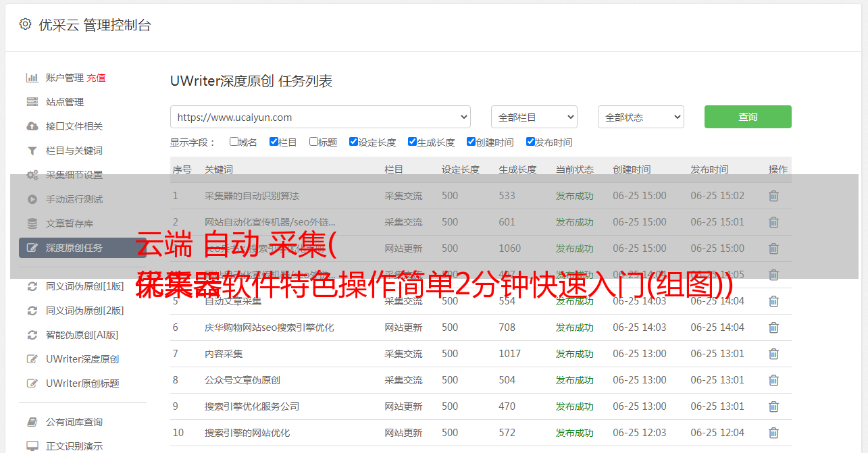Click the trash icon for 庆华购物网站seo搜索引擎优化
The width and height of the screenshot is (868, 453).
tap(773, 327)
